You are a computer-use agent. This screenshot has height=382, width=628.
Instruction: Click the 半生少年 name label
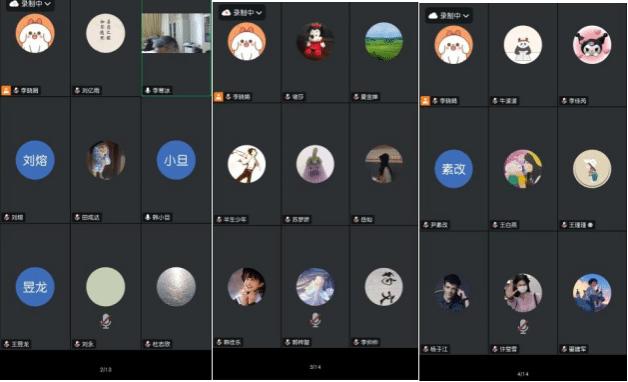pos(235,219)
